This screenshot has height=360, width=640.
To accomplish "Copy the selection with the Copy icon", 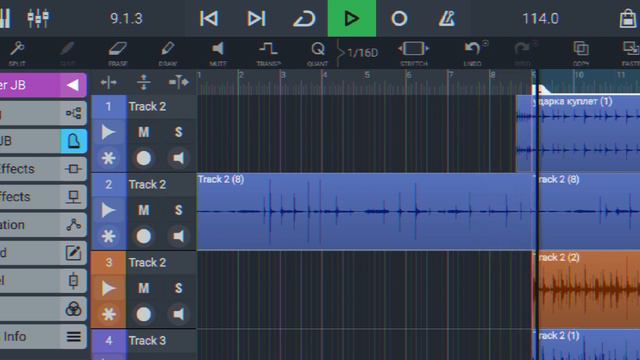I will pyautogui.click(x=581, y=53).
